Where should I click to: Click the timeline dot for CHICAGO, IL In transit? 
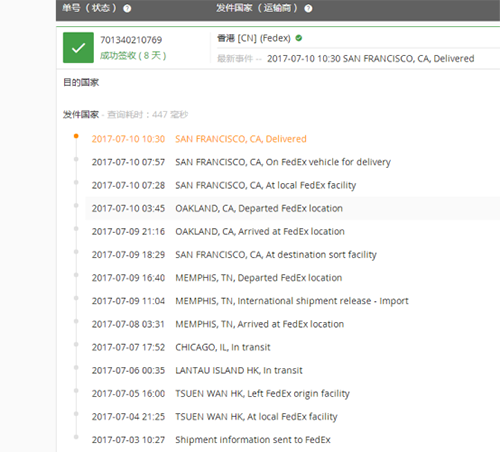(x=76, y=344)
